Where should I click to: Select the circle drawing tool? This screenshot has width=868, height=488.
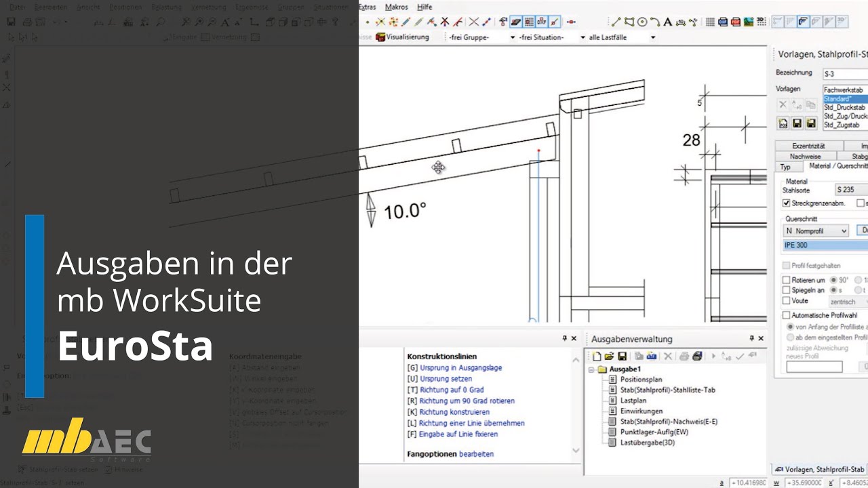click(642, 22)
